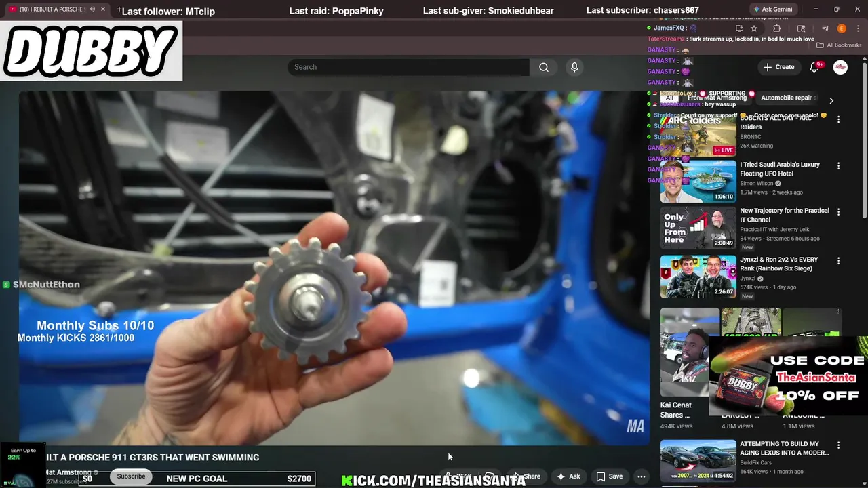This screenshot has height=488, width=868.
Task: Save the video to a playlist
Action: coord(609,476)
